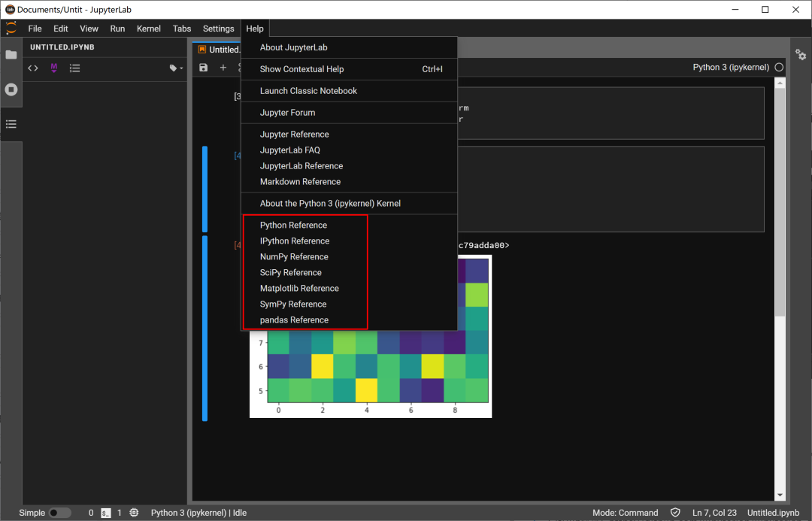
Task: Click the notebook vertical scrollbar thumb
Action: coord(780,202)
